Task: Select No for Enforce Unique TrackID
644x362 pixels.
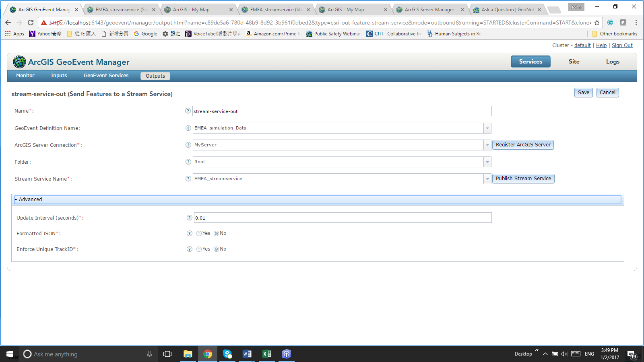Action: 216,249
